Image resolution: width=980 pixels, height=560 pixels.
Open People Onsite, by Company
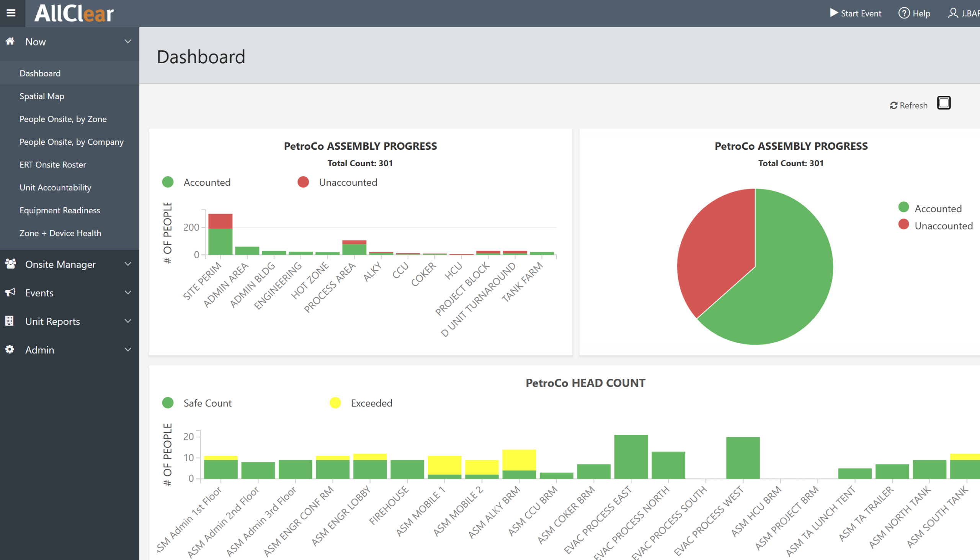tap(70, 142)
